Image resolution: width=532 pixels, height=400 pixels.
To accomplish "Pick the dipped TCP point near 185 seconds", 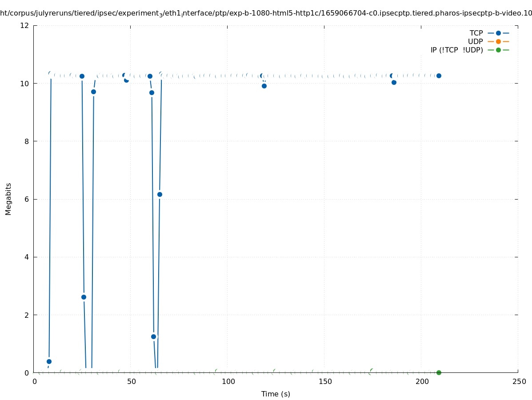I will (x=394, y=82).
